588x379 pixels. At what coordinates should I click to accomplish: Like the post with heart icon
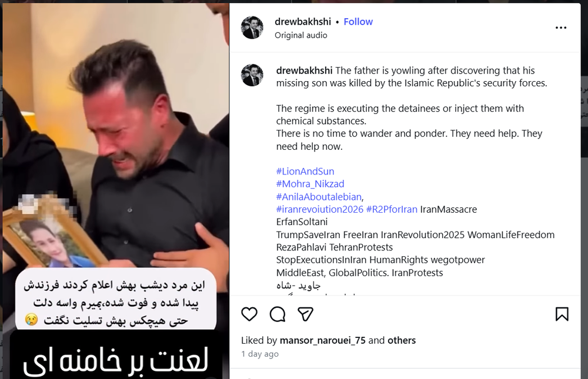click(x=249, y=314)
